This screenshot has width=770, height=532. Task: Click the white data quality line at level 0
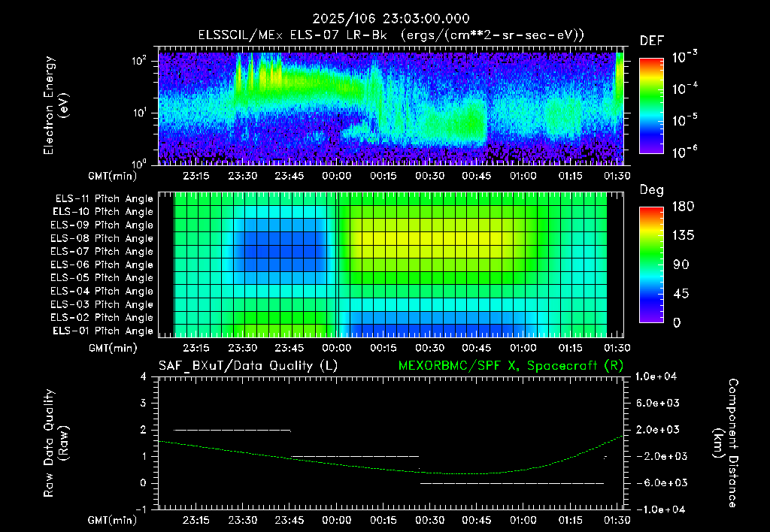tap(511, 483)
